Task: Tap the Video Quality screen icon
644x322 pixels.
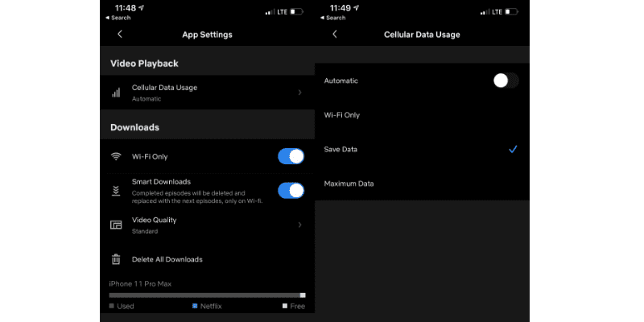Action: [x=116, y=225]
